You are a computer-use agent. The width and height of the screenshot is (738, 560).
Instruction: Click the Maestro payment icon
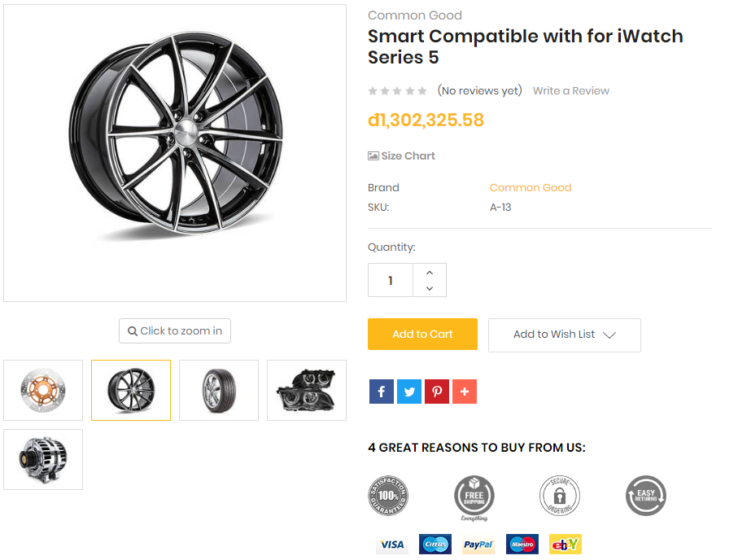tap(522, 545)
